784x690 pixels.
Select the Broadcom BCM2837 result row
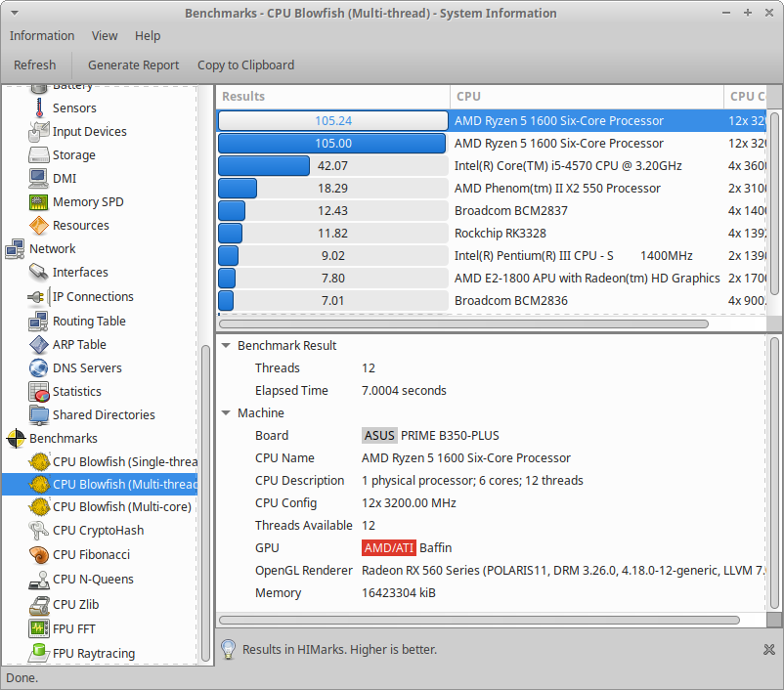pyautogui.click(x=492, y=211)
